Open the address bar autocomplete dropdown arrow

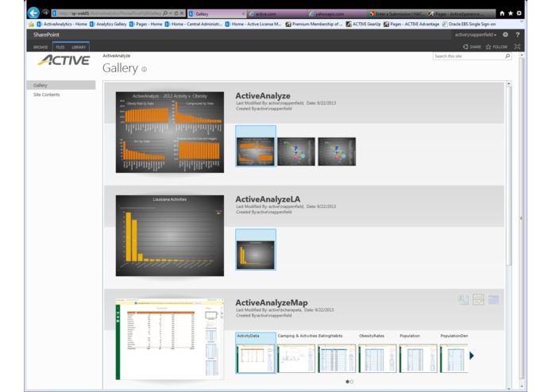click(x=171, y=13)
